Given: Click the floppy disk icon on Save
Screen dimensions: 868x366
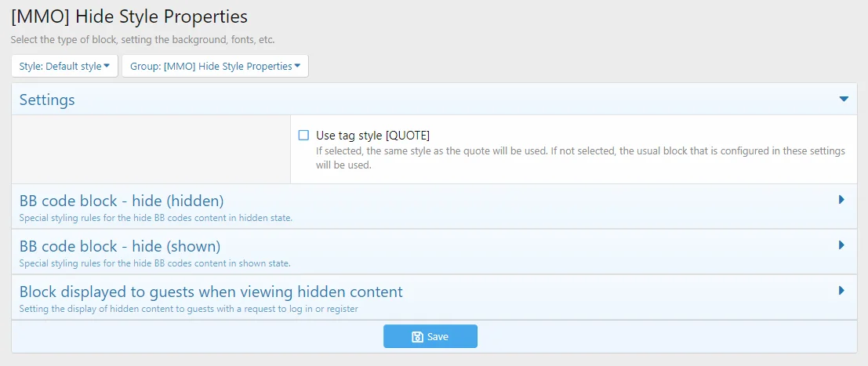Looking at the screenshot, I should (x=417, y=337).
